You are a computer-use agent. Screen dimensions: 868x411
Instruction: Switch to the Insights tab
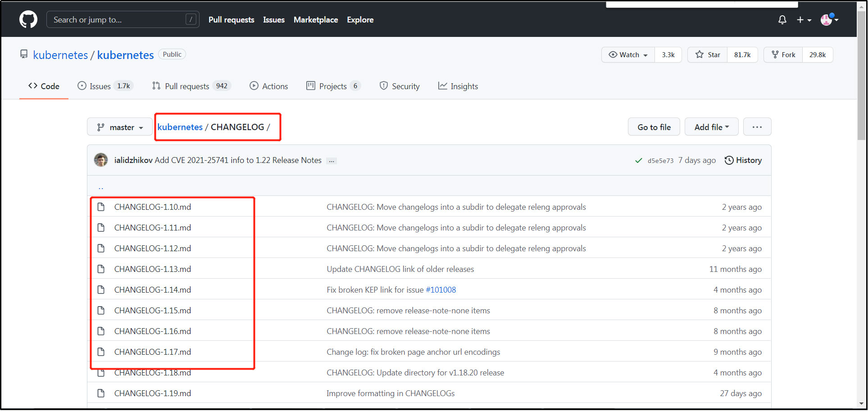point(458,86)
